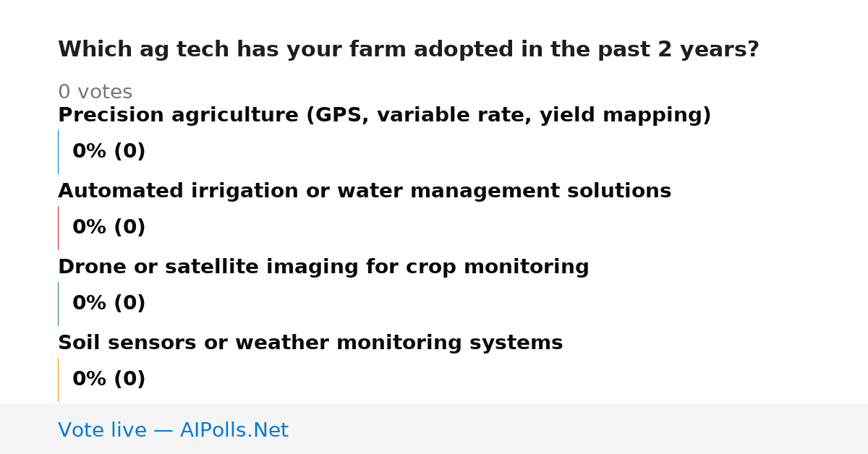Click the gray footer bar area
This screenshot has height=454, width=868.
click(x=434, y=429)
